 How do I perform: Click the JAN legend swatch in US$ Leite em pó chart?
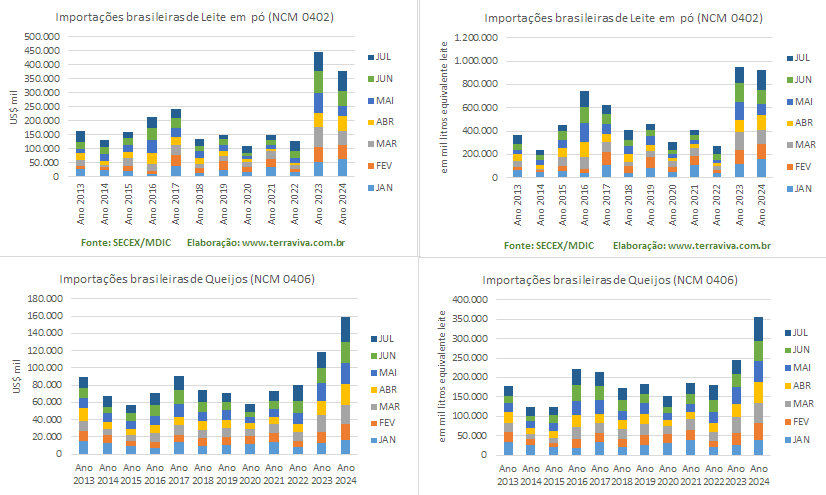(x=371, y=188)
